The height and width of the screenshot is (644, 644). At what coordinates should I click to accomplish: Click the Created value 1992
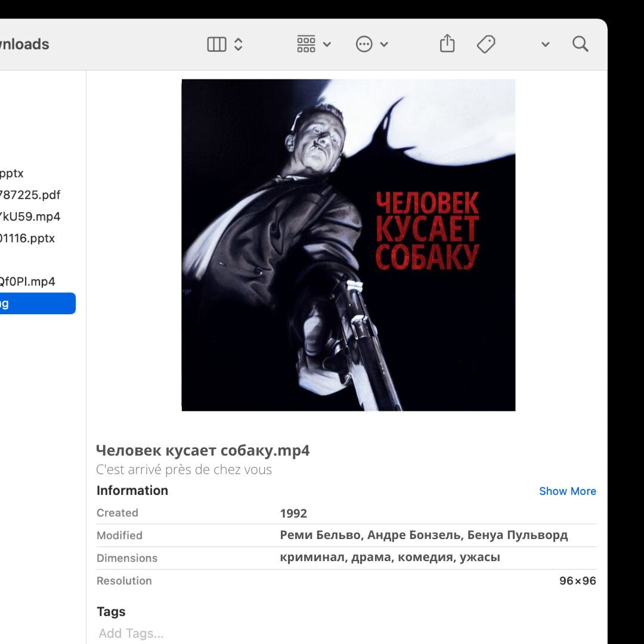tap(293, 513)
